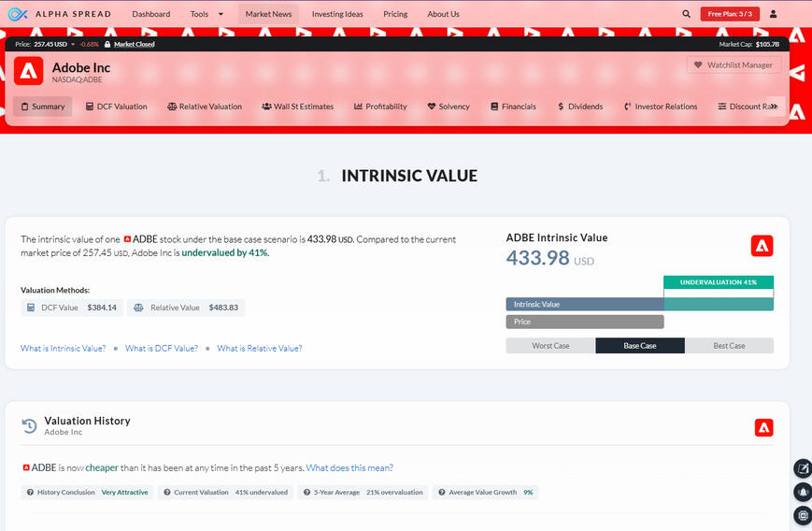Click the Adobe logo in Intrinsic Value card
This screenshot has height=531, width=812.
[x=762, y=246]
